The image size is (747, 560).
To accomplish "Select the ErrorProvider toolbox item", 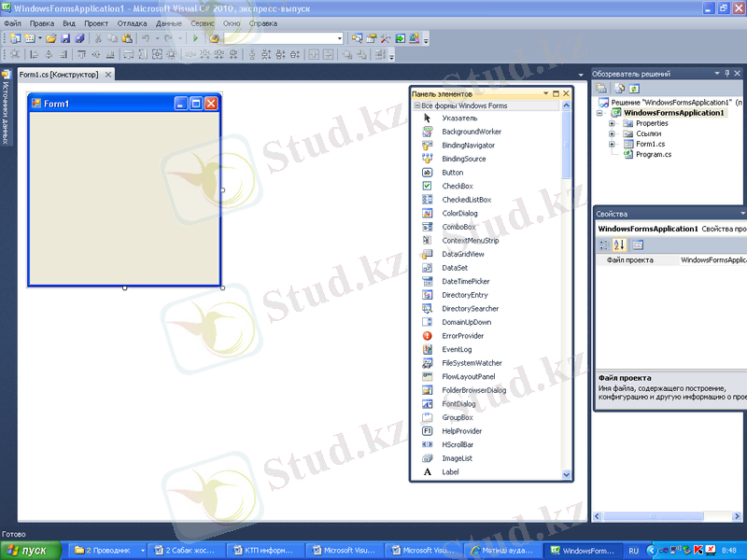I will pyautogui.click(x=462, y=335).
